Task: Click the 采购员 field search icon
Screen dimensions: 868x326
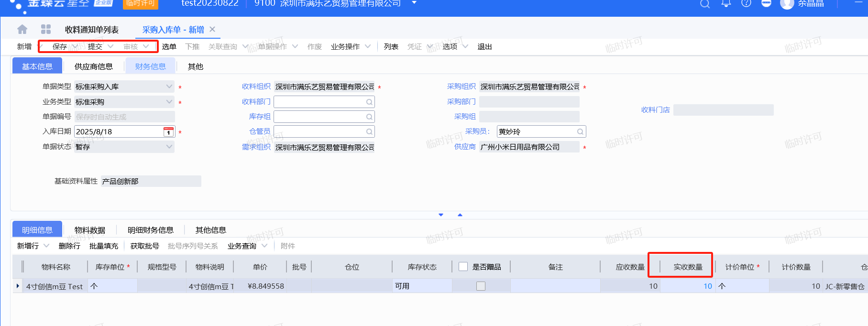Action: (x=580, y=132)
